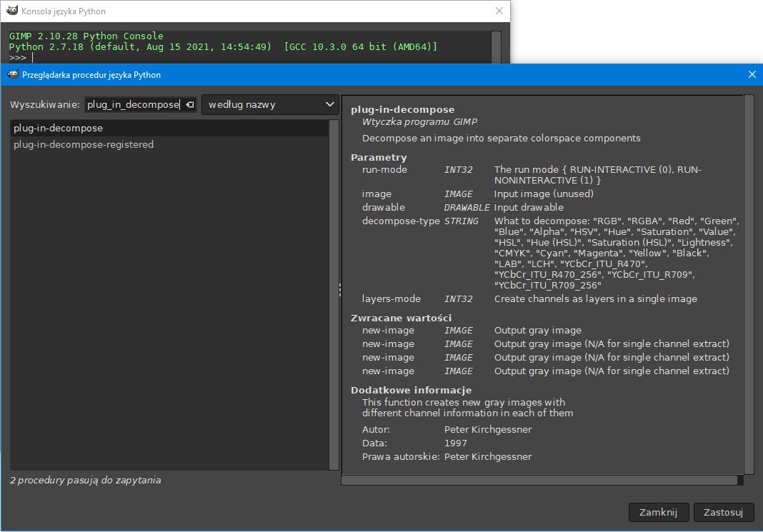The height and width of the screenshot is (532, 763).
Task: Click the GIMP icon in Python Console title bar
Action: tap(12, 11)
